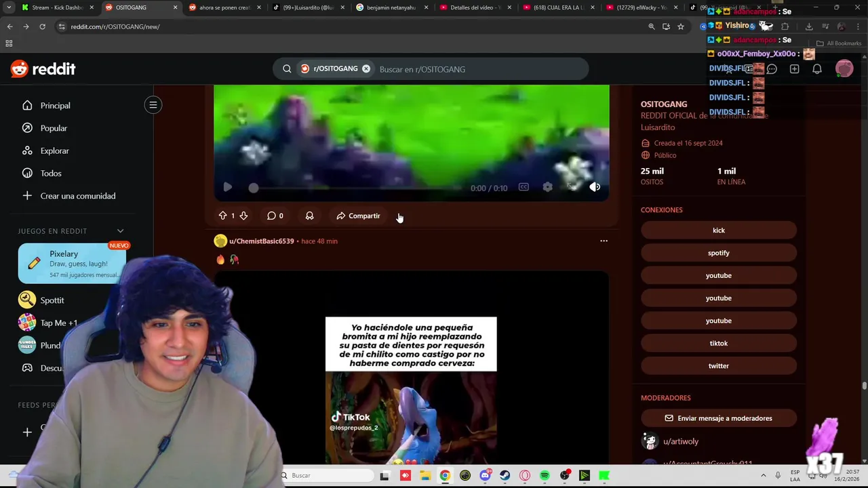
Task: Toggle video closed captions
Action: (524, 187)
